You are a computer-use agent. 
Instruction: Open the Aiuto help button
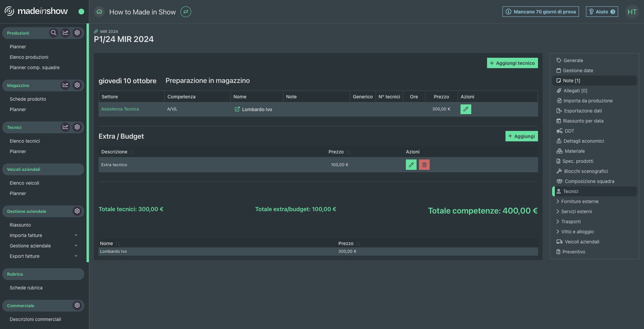(x=602, y=12)
